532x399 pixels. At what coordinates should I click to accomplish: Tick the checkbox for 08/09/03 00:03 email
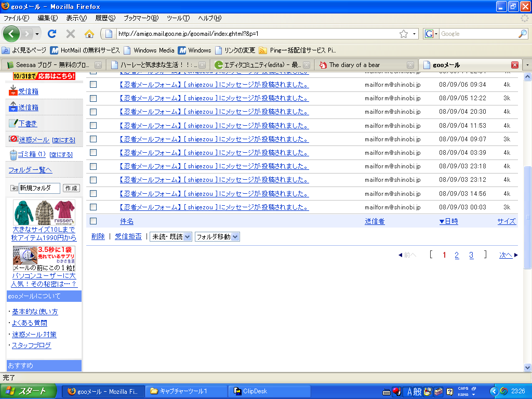[94, 207]
